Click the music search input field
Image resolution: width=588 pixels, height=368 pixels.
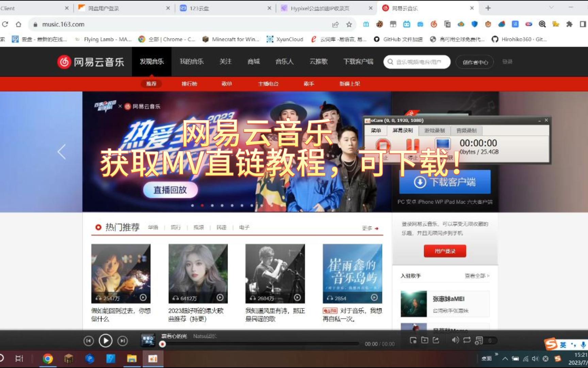click(x=417, y=62)
